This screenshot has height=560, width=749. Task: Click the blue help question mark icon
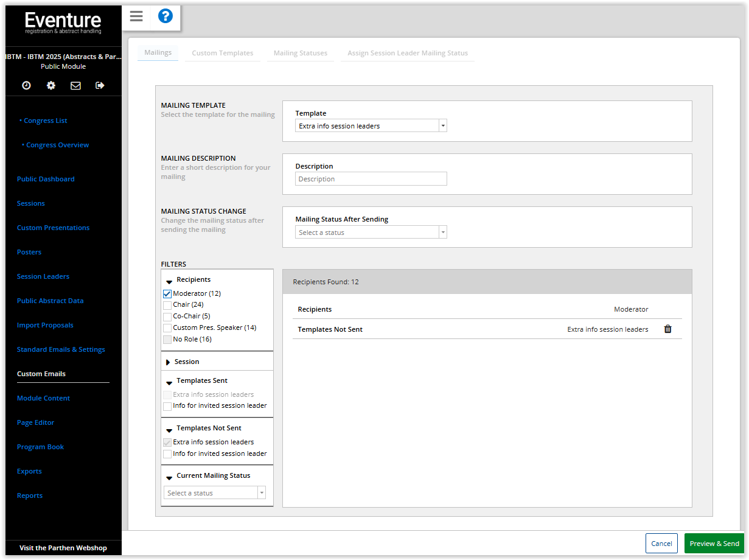coord(165,16)
